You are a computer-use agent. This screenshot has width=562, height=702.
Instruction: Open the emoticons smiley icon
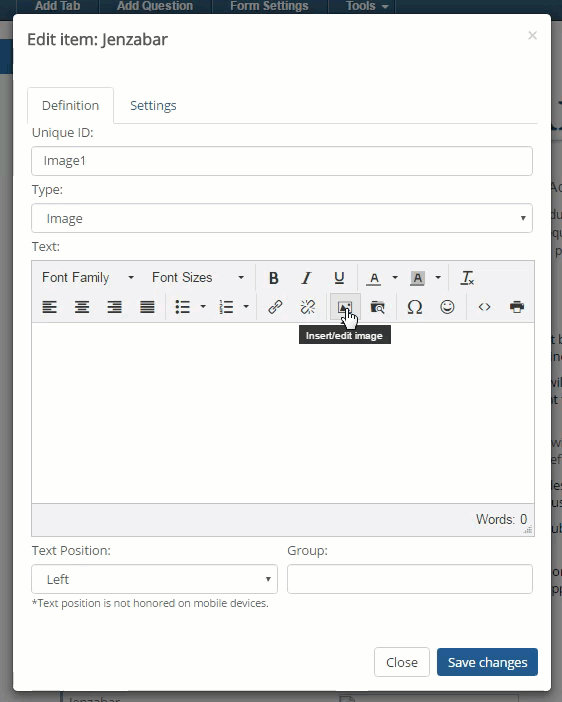pyautogui.click(x=447, y=307)
